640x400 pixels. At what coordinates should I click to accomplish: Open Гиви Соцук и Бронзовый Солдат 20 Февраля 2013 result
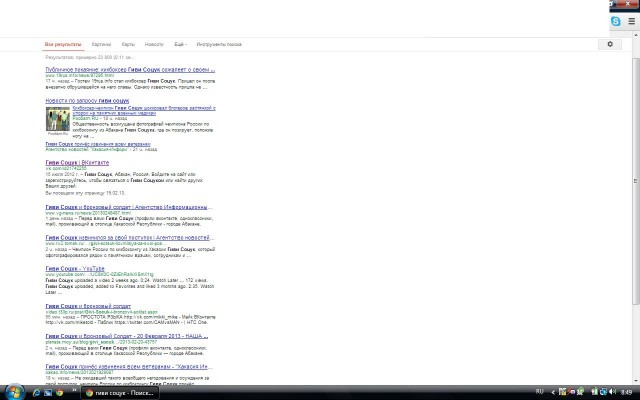point(127,336)
